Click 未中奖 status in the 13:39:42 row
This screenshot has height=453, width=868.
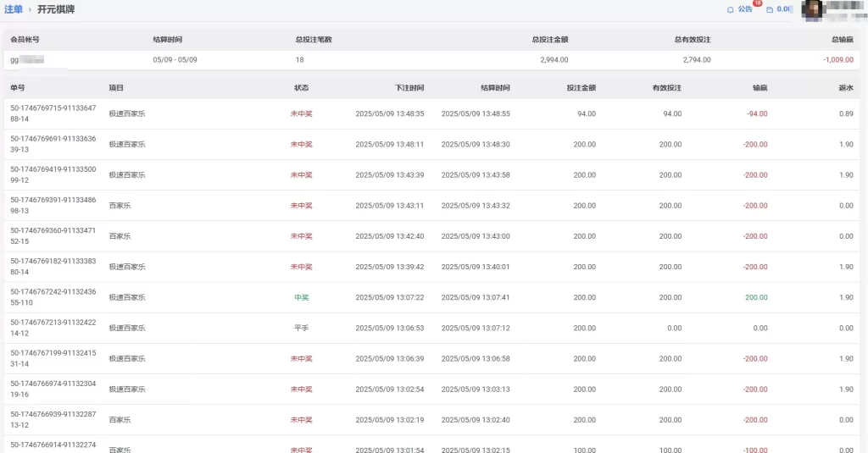301,267
